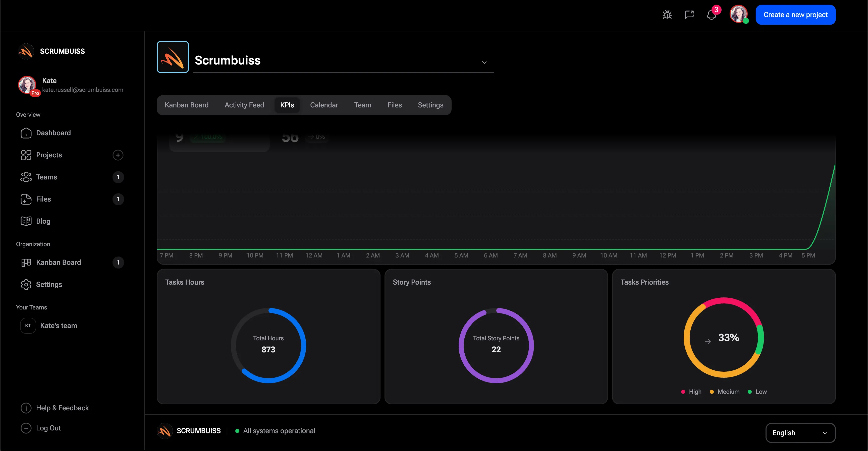This screenshot has height=451, width=868.
Task: Open user avatar menu in header
Action: pyautogui.click(x=738, y=14)
